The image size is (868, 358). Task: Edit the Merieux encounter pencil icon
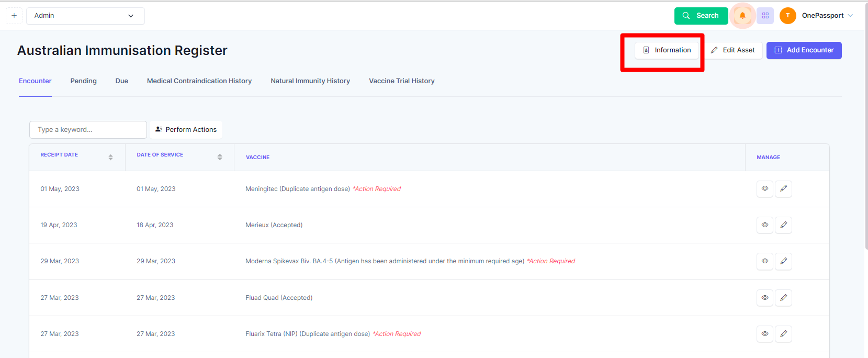[783, 225]
